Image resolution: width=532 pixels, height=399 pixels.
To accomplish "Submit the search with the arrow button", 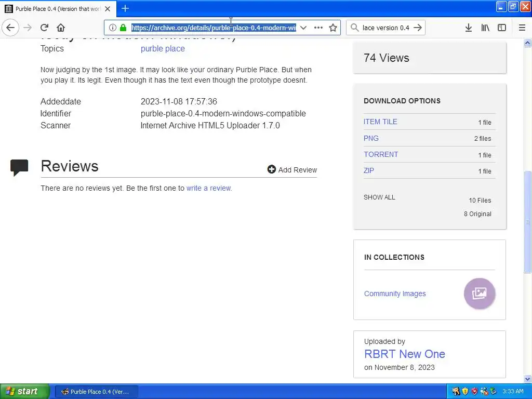I will click(418, 28).
